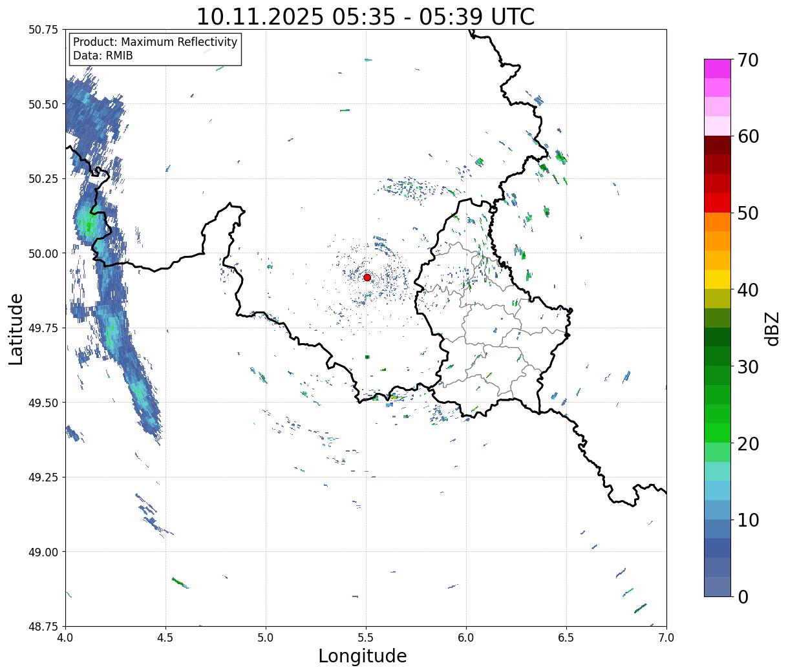This screenshot has width=788, height=672.
Task: Click the 40 tick label on colorbar
Action: (747, 289)
